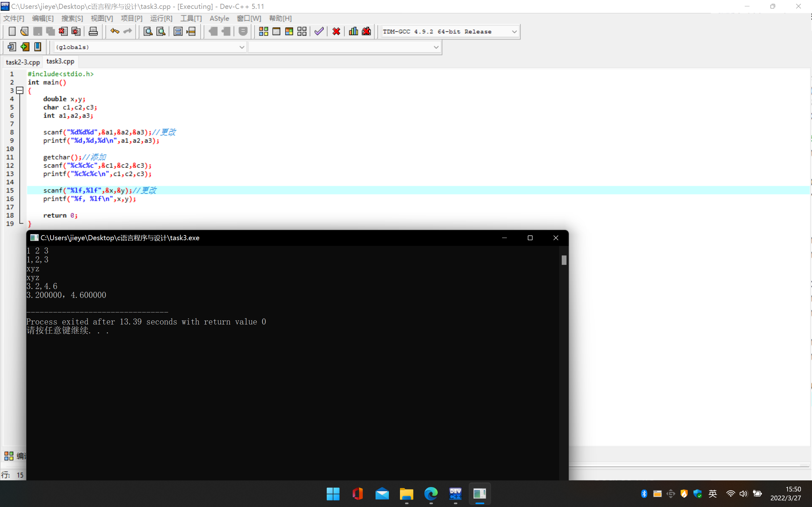Click the Compile & Run colorful icon
Viewport: 812px width, 507px height.
(x=289, y=31)
